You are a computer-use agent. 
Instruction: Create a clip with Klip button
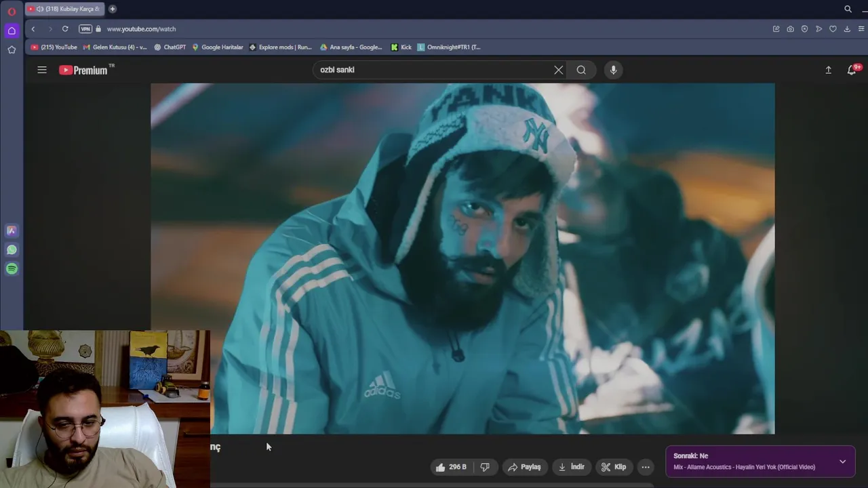pyautogui.click(x=614, y=467)
